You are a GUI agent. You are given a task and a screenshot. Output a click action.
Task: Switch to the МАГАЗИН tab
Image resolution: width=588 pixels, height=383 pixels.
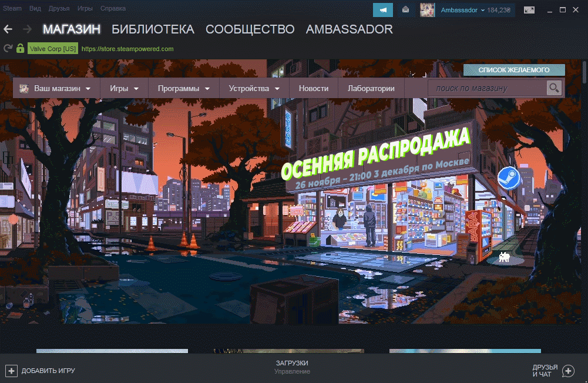click(72, 29)
